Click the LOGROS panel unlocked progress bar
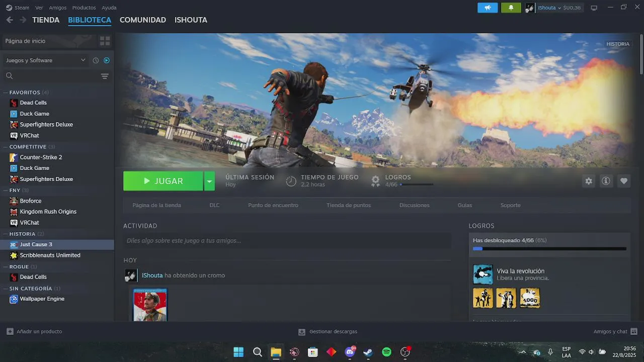The image size is (644, 362). point(549,248)
